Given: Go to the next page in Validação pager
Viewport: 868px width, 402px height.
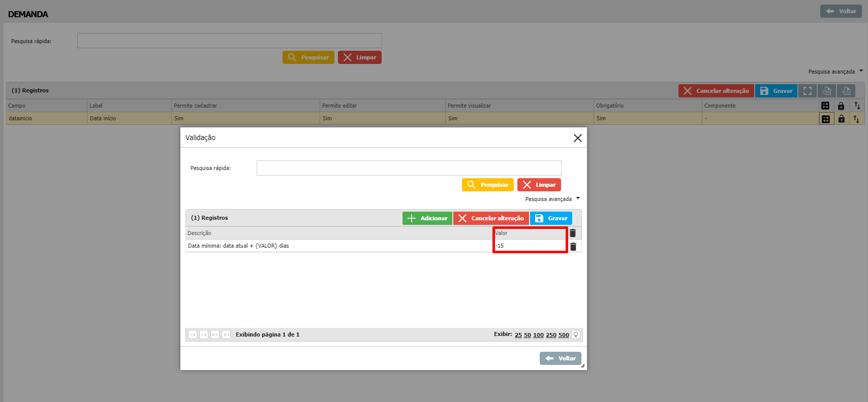Looking at the screenshot, I should (215, 334).
